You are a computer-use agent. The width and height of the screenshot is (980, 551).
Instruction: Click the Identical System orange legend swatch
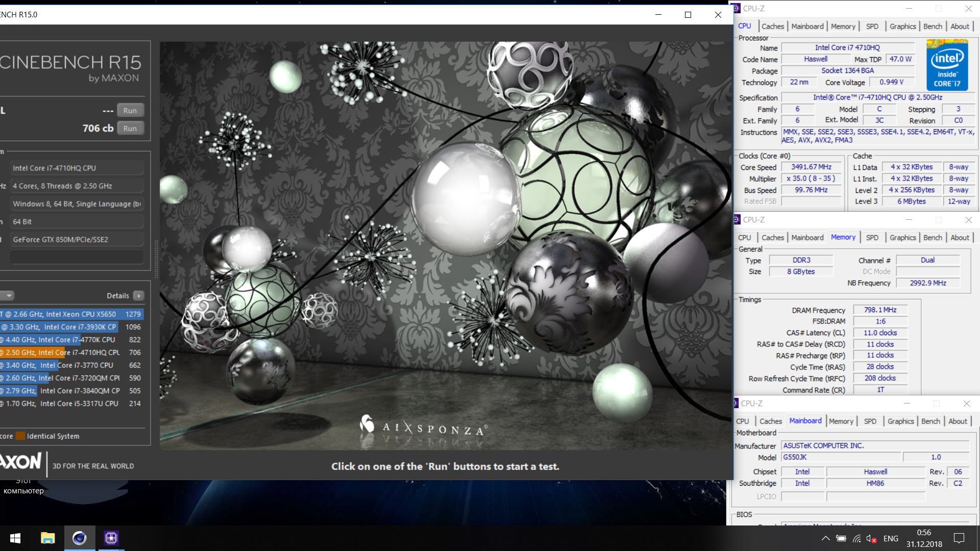20,436
